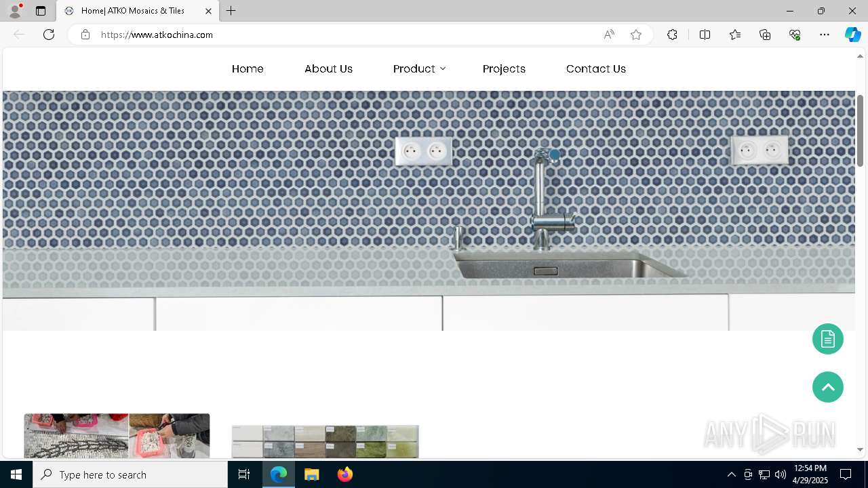Open Read aloud feature
The image size is (868, 488).
[x=609, y=35]
